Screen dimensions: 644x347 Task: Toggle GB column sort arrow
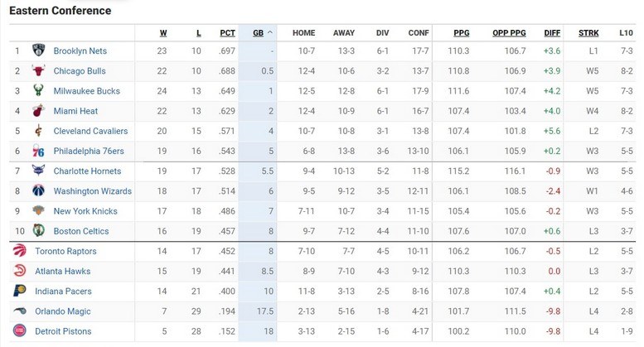point(270,33)
